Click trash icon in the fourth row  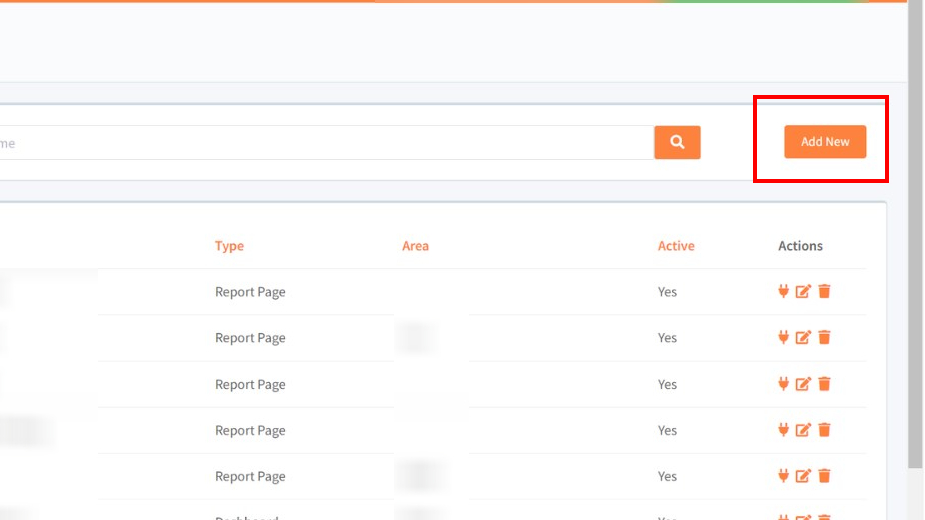[x=824, y=430]
